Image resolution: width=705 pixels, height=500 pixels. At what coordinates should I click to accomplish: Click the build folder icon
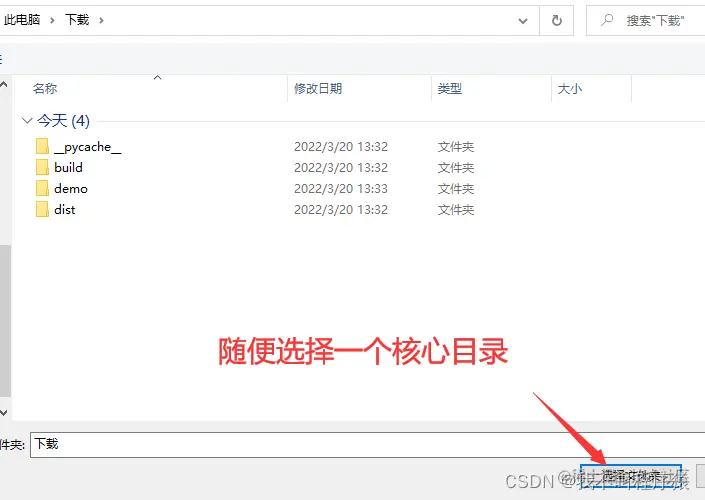42,167
